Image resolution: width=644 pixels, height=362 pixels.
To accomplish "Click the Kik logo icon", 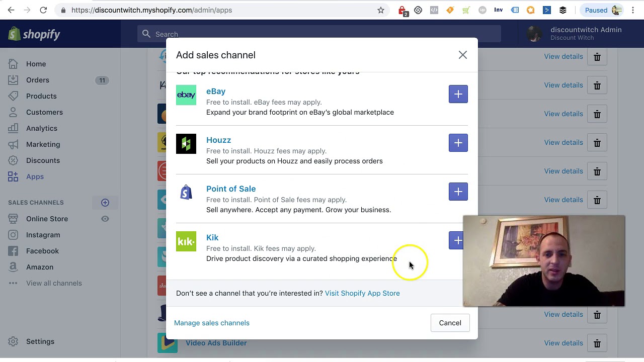I will (x=186, y=241).
